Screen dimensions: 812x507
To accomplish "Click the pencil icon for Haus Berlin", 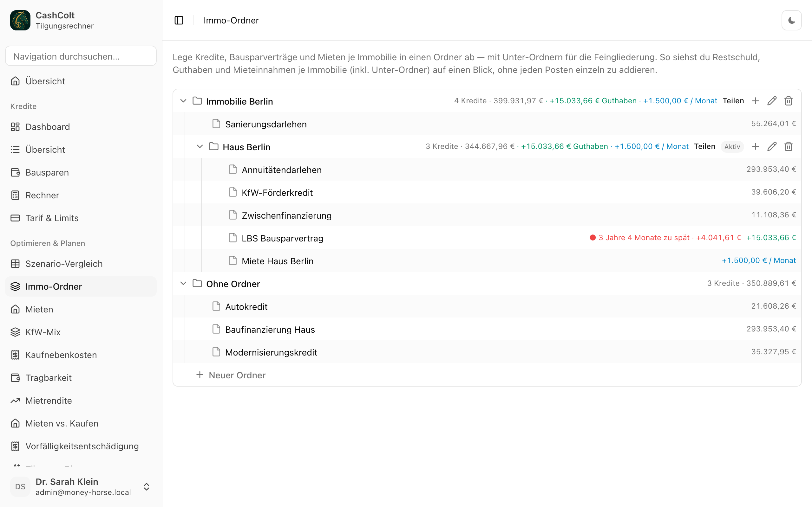I will coord(772,146).
